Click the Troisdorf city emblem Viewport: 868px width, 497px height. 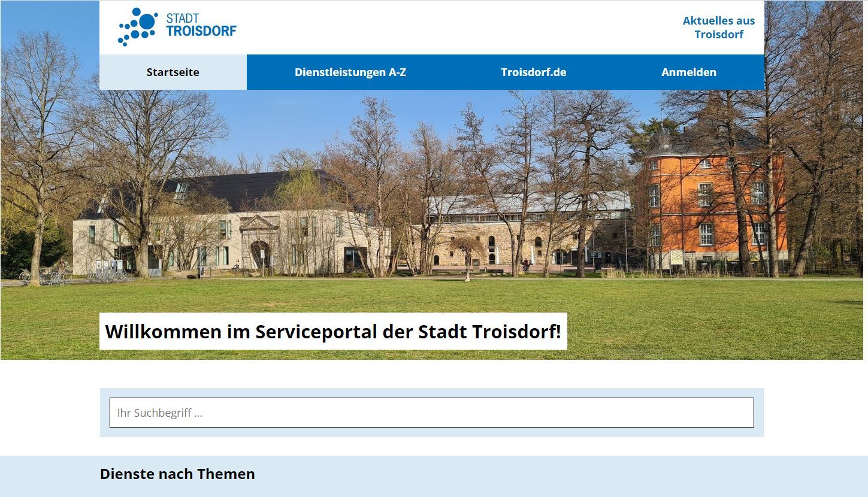(x=139, y=26)
